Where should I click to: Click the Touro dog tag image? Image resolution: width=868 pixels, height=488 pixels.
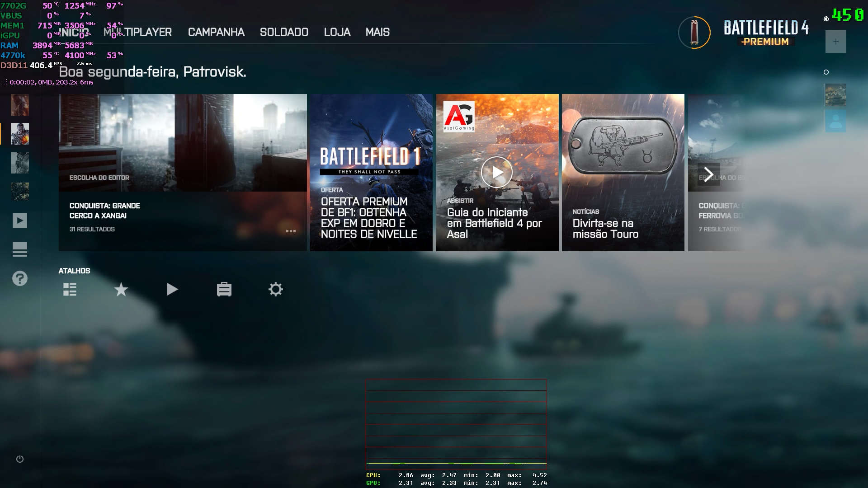pyautogui.click(x=623, y=145)
